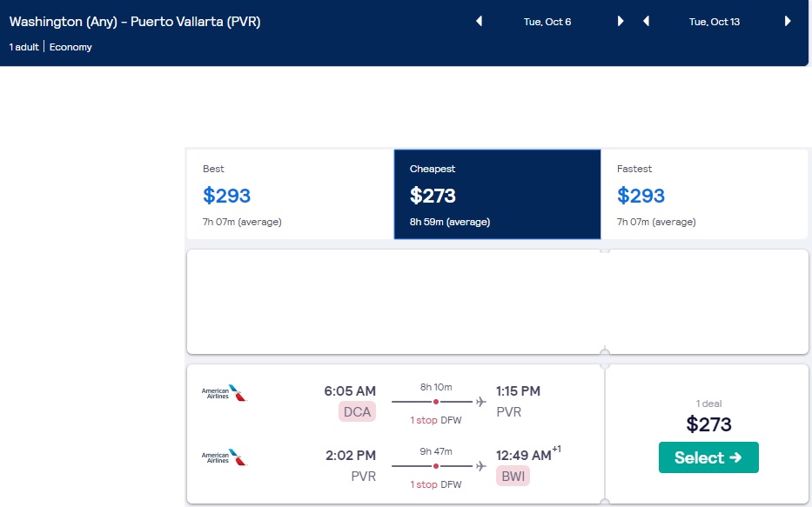Click the DCA airport badge
Image resolution: width=812 pixels, height=507 pixels.
(357, 411)
